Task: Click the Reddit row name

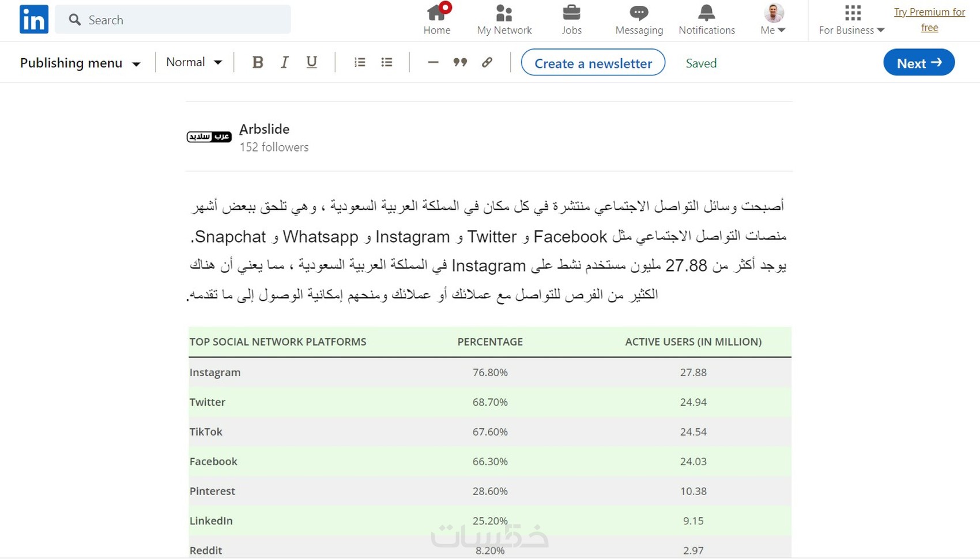Action: click(x=206, y=550)
